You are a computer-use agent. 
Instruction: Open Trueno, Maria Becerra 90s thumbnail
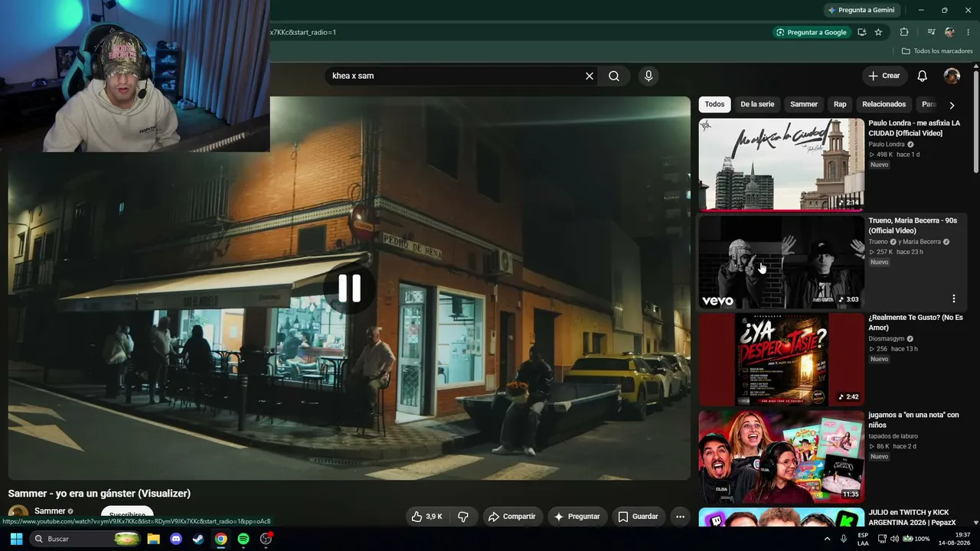[781, 262]
